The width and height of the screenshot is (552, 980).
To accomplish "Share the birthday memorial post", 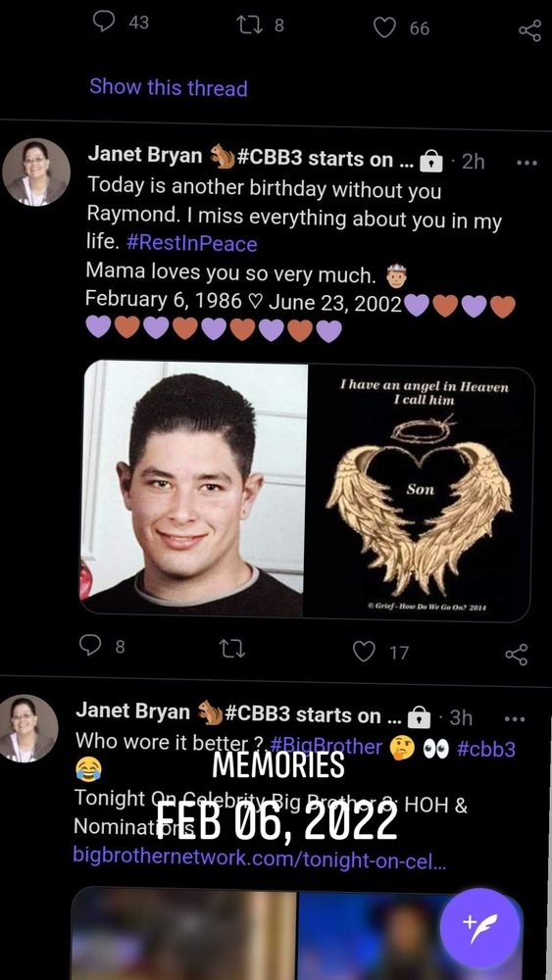I will (x=517, y=655).
